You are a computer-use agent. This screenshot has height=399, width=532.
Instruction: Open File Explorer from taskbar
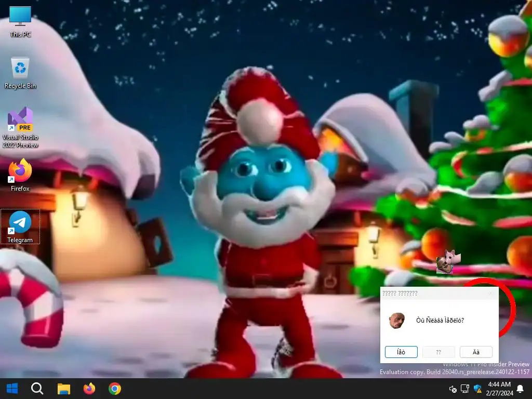tap(63, 389)
